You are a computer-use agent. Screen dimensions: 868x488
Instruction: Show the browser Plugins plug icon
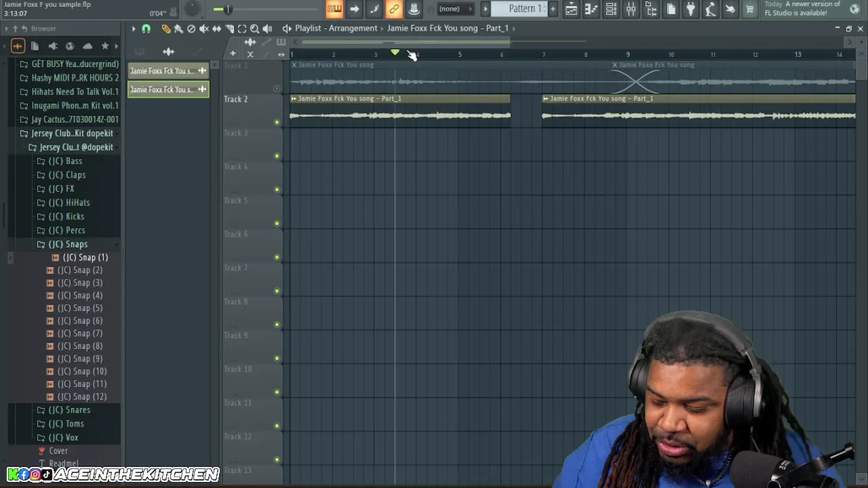pyautogui.click(x=53, y=46)
